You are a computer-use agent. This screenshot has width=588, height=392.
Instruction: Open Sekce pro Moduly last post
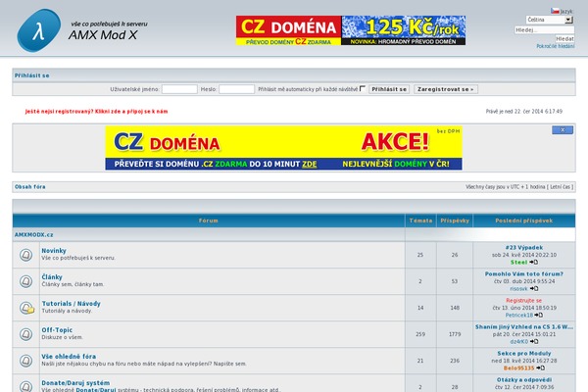pos(524,354)
